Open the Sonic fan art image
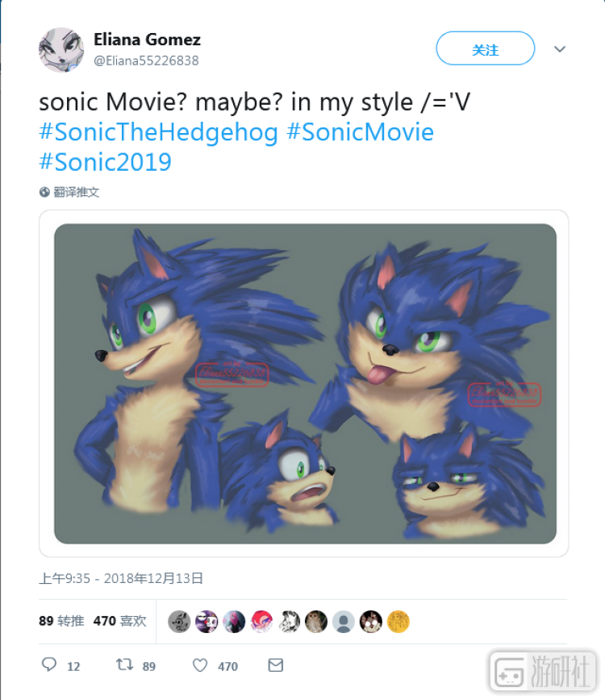 pyautogui.click(x=306, y=384)
